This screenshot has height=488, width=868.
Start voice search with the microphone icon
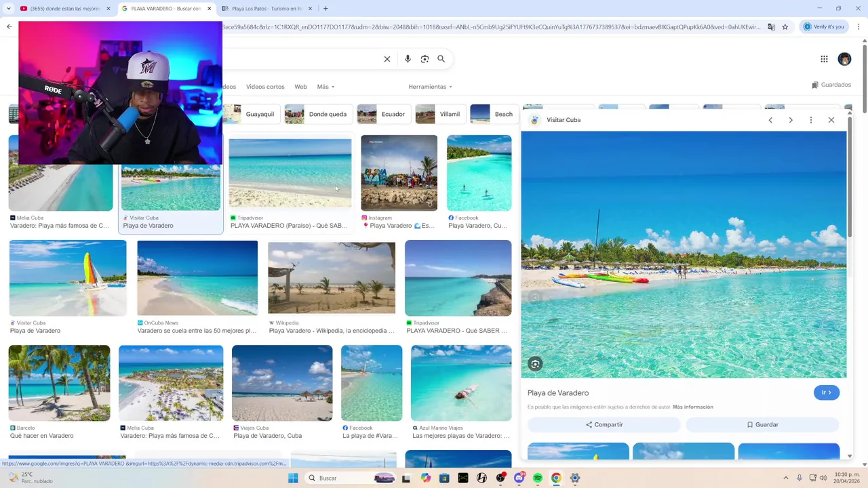click(408, 59)
